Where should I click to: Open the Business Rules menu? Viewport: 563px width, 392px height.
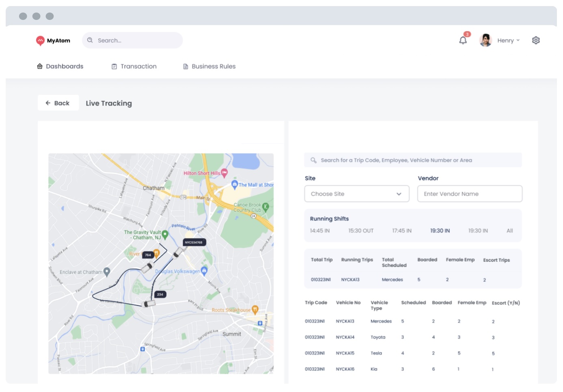pyautogui.click(x=209, y=66)
